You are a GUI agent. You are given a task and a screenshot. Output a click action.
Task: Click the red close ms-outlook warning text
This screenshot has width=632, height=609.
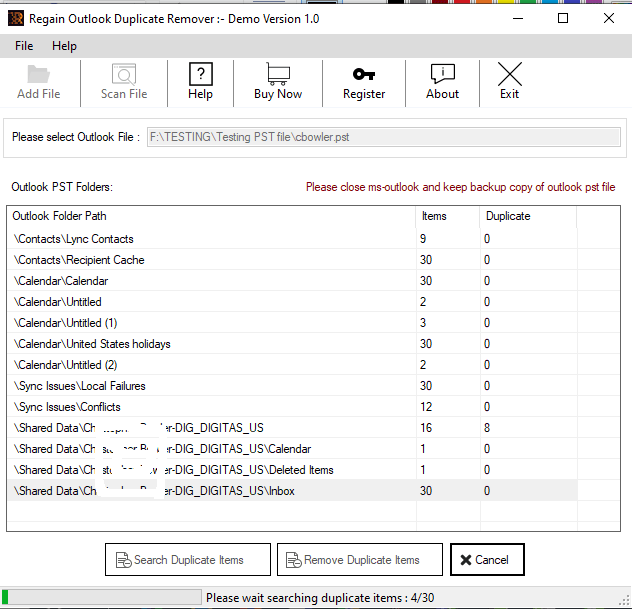tap(460, 187)
